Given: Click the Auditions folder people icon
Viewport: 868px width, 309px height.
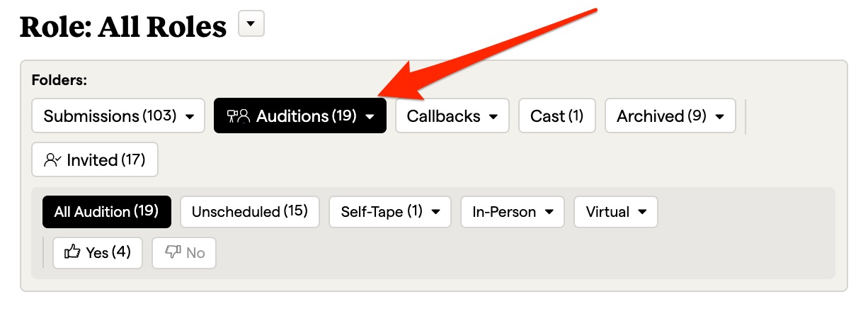Looking at the screenshot, I should (239, 116).
